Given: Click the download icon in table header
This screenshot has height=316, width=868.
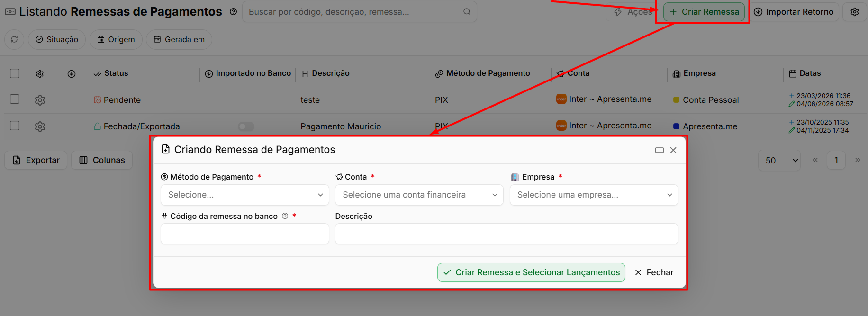Looking at the screenshot, I should [x=72, y=74].
